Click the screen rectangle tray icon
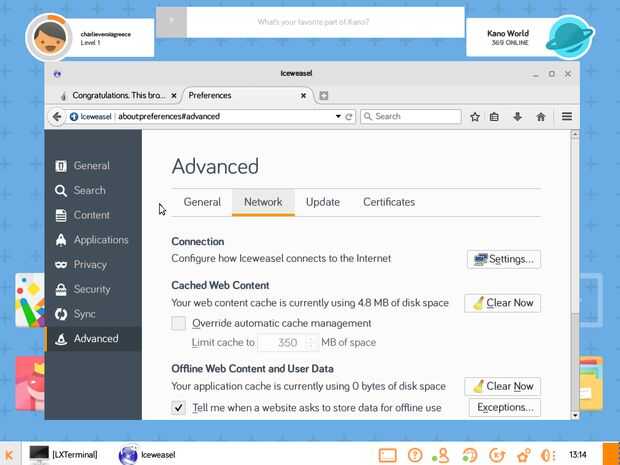 (x=388, y=456)
